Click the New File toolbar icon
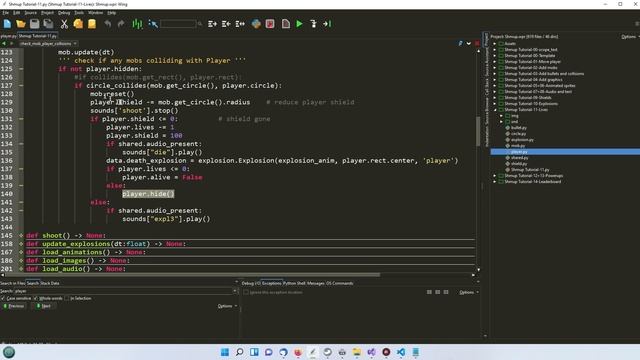640x360 pixels. [x=7, y=24]
